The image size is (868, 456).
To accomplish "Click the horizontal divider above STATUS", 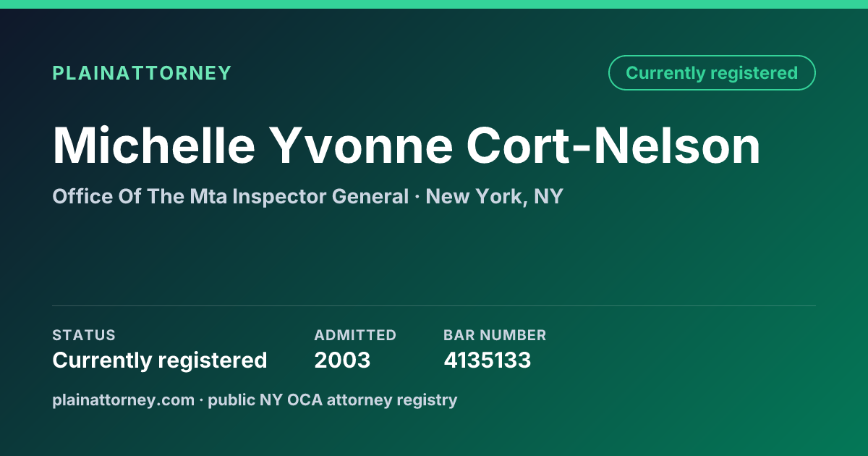I will (x=434, y=305).
